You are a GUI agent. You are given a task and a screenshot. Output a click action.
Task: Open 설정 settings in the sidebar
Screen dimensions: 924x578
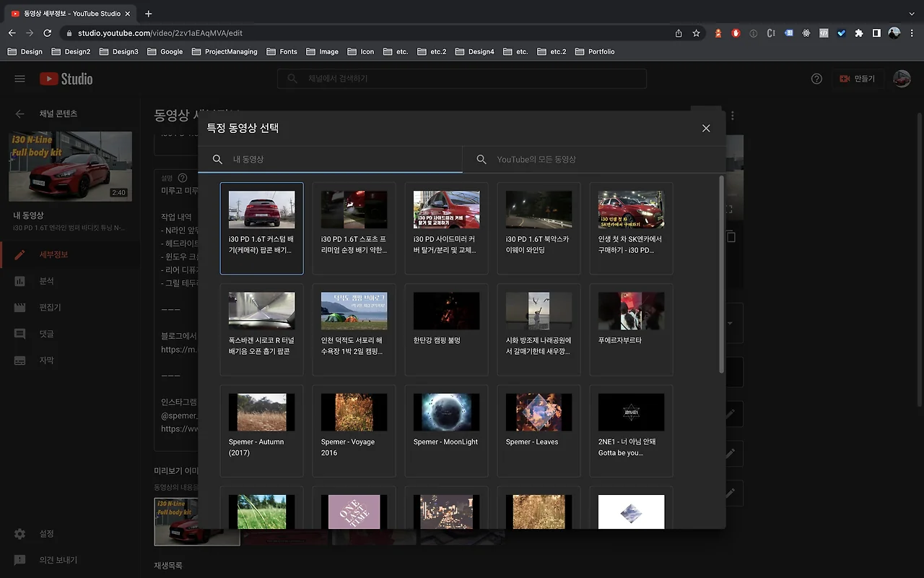point(46,533)
